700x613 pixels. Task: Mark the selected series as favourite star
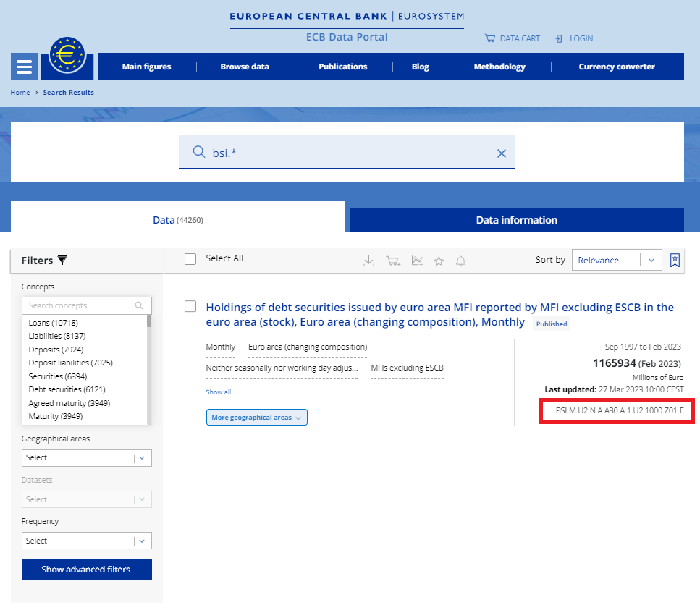click(x=439, y=261)
